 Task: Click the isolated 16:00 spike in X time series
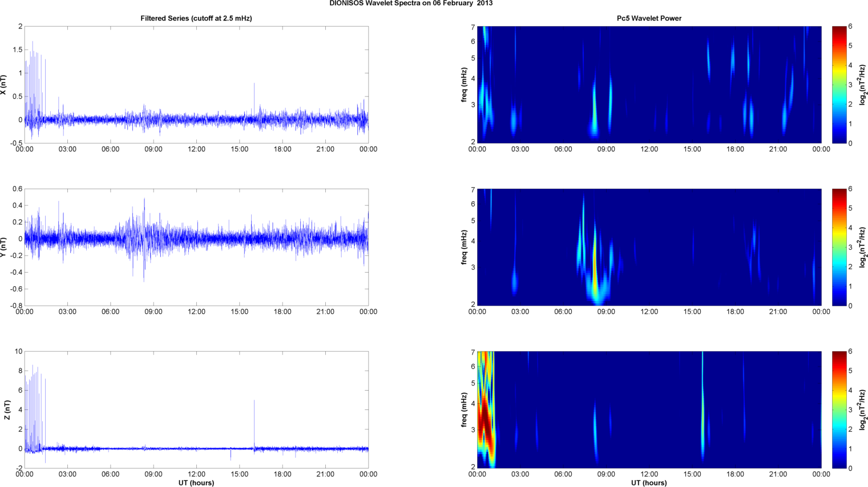point(255,101)
